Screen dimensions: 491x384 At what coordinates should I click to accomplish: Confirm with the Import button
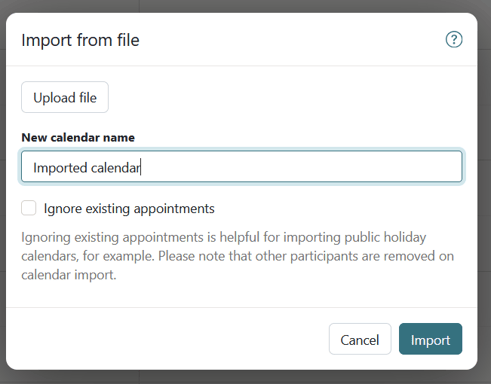[430, 339]
